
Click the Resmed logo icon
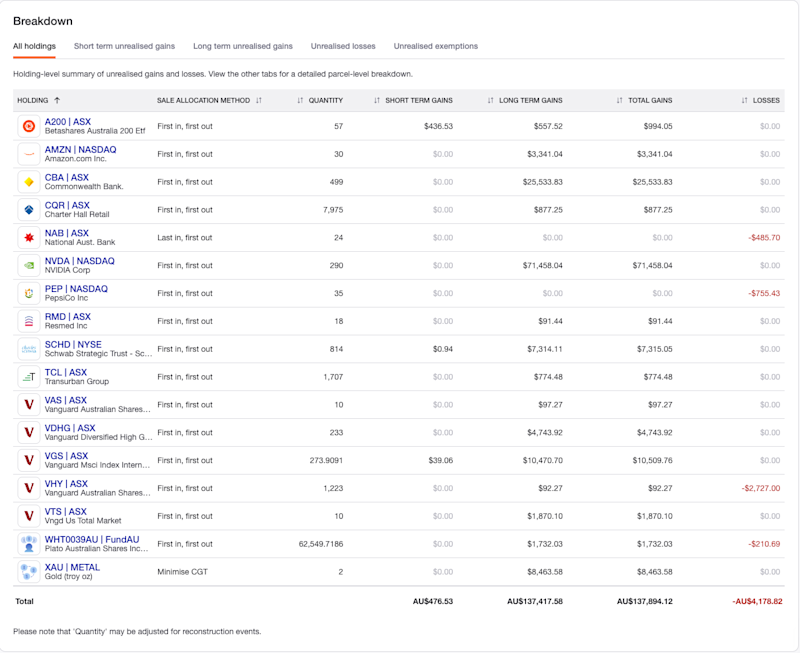coord(29,321)
